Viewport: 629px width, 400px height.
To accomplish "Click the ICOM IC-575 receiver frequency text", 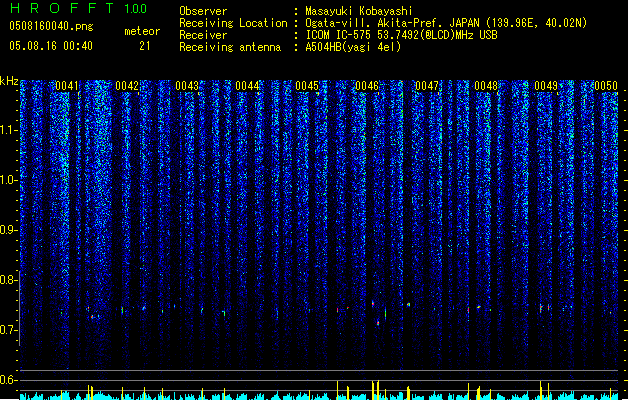I will point(401,35).
